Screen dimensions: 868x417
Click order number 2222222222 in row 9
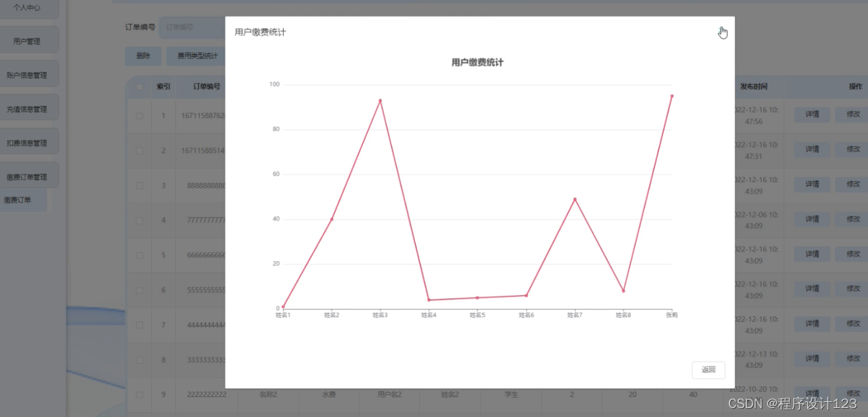(x=206, y=394)
